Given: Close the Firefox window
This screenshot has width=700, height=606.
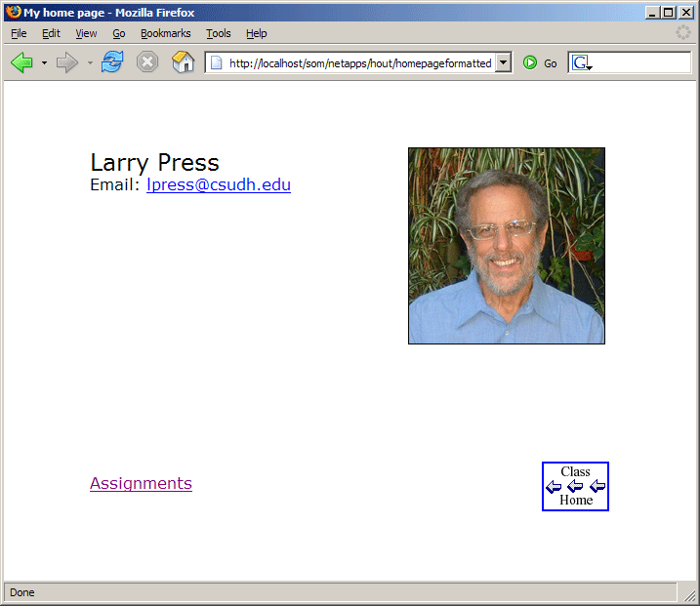Looking at the screenshot, I should [686, 13].
